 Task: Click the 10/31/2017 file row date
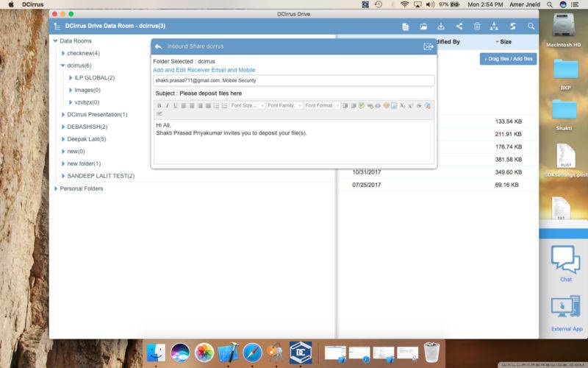coord(366,172)
